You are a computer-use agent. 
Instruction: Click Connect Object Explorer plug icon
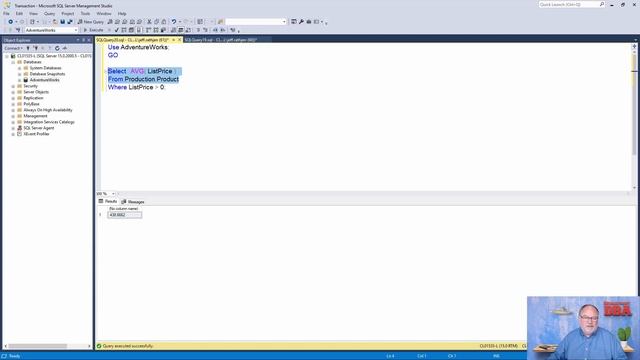pyautogui.click(x=28, y=48)
